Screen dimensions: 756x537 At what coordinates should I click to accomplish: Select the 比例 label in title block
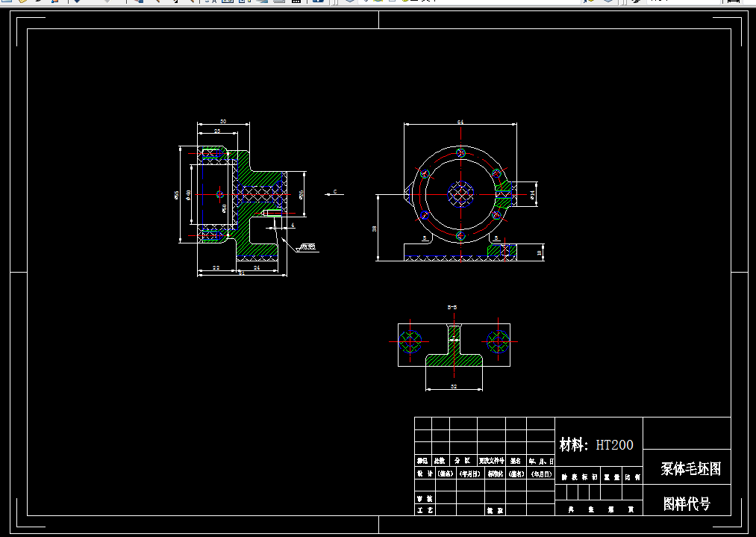(633, 477)
